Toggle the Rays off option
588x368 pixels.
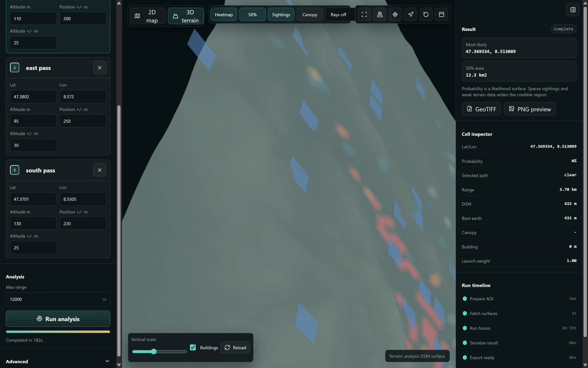338,15
